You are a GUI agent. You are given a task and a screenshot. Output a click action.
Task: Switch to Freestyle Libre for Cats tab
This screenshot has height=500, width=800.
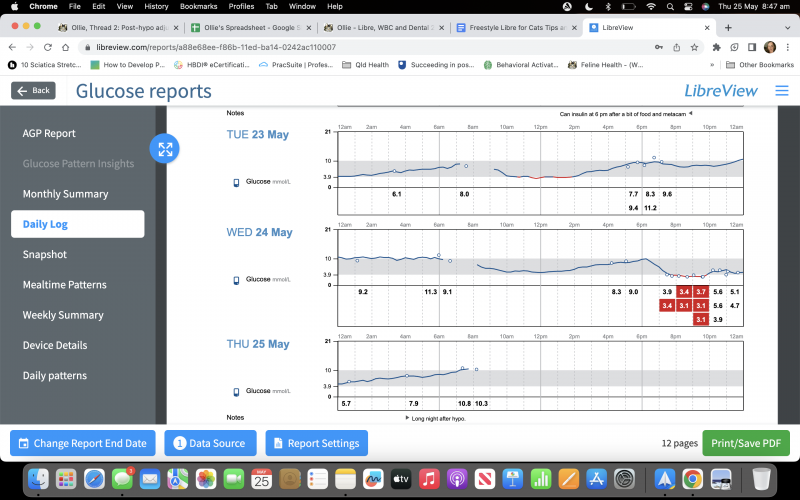tap(512, 28)
